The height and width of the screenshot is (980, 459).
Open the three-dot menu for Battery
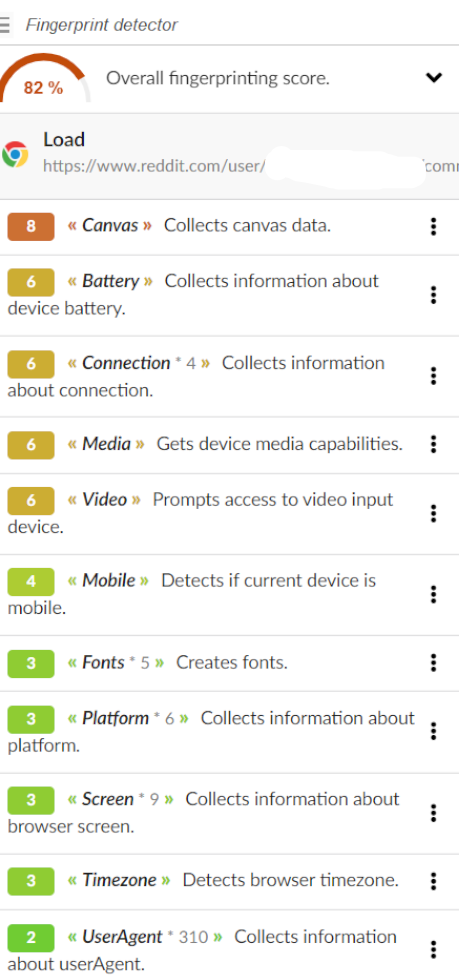point(433,295)
